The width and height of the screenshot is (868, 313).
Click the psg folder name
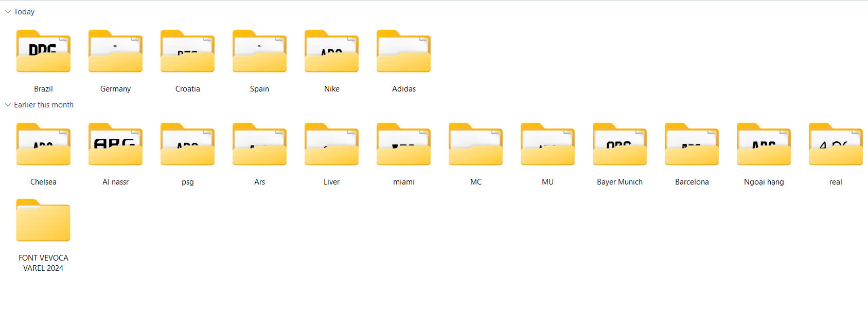point(187,182)
